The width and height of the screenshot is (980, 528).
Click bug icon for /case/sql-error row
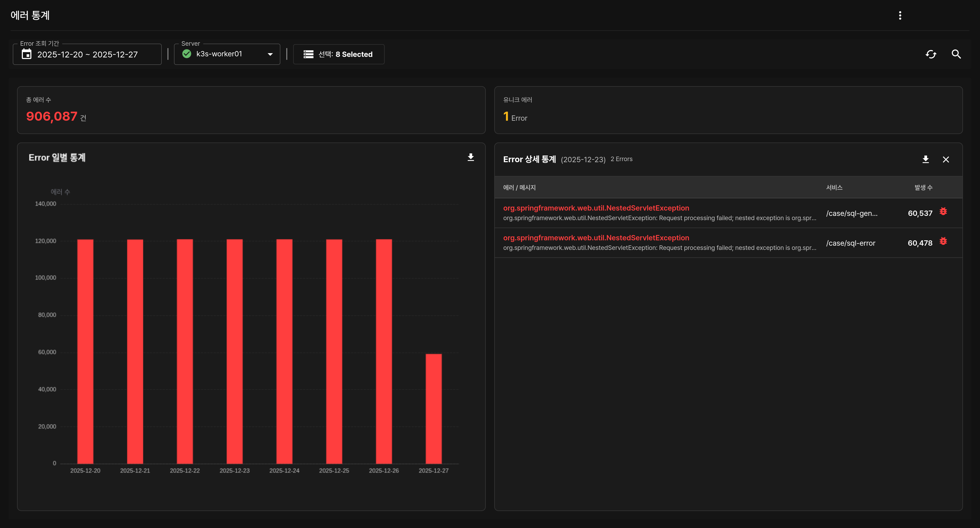(943, 241)
